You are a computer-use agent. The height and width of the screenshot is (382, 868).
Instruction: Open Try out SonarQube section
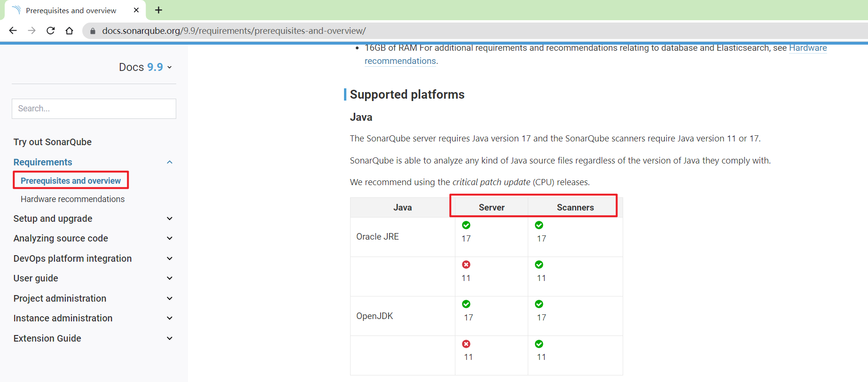(53, 142)
